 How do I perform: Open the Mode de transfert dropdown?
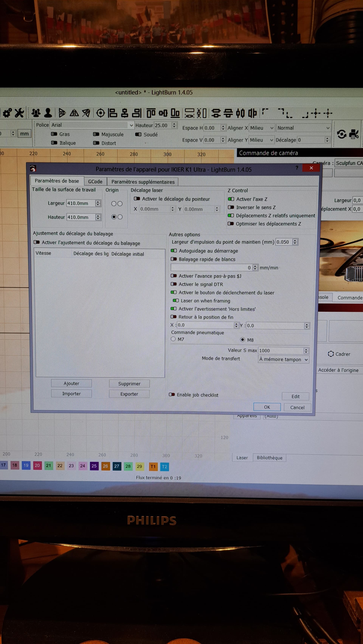(283, 359)
